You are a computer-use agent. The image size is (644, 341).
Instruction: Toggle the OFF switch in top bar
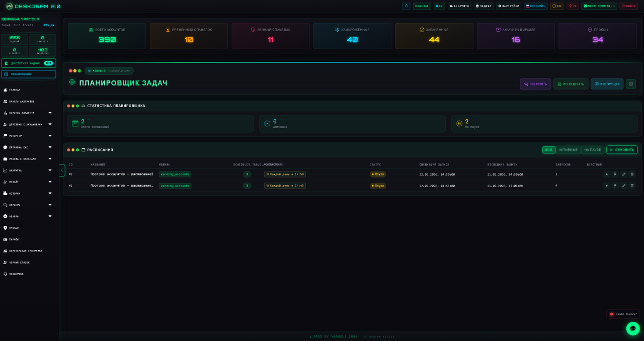pos(557,6)
